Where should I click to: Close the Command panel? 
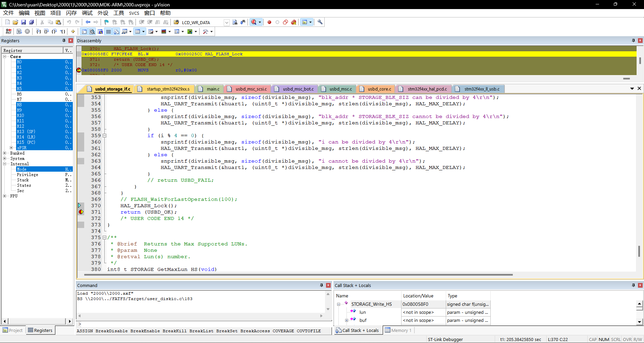click(x=328, y=285)
